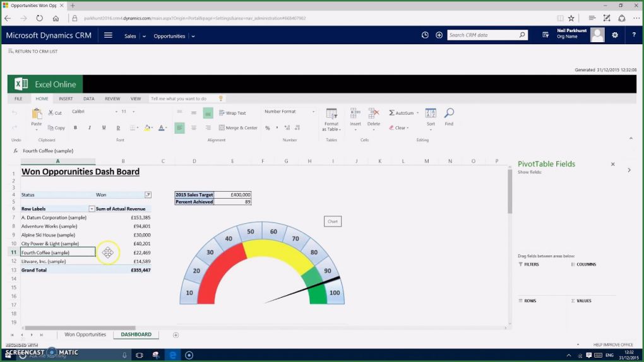Viewport: 644px width, 362px height.
Task: Apply percent style format
Action: point(267,127)
